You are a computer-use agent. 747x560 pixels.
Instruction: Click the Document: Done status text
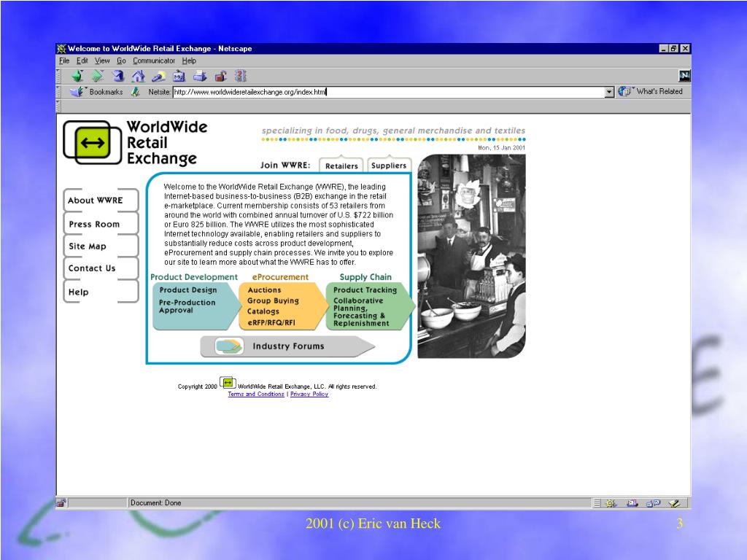coord(156,503)
